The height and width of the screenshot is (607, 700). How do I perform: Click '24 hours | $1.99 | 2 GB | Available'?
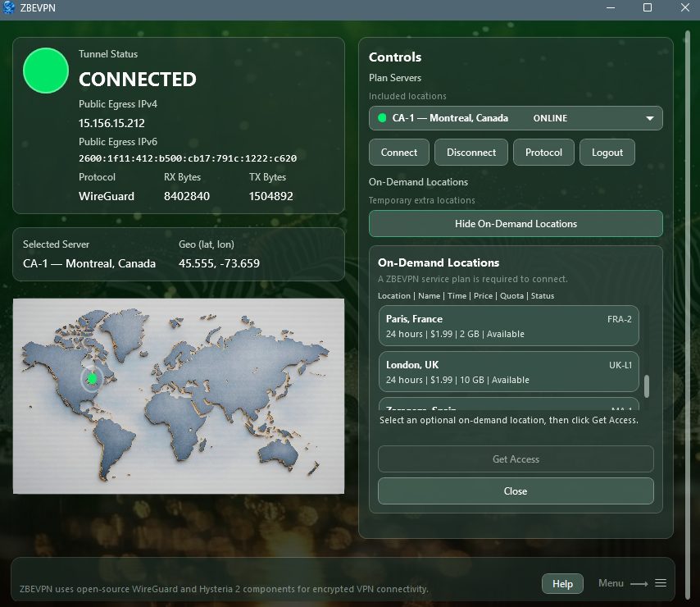pyautogui.click(x=455, y=334)
